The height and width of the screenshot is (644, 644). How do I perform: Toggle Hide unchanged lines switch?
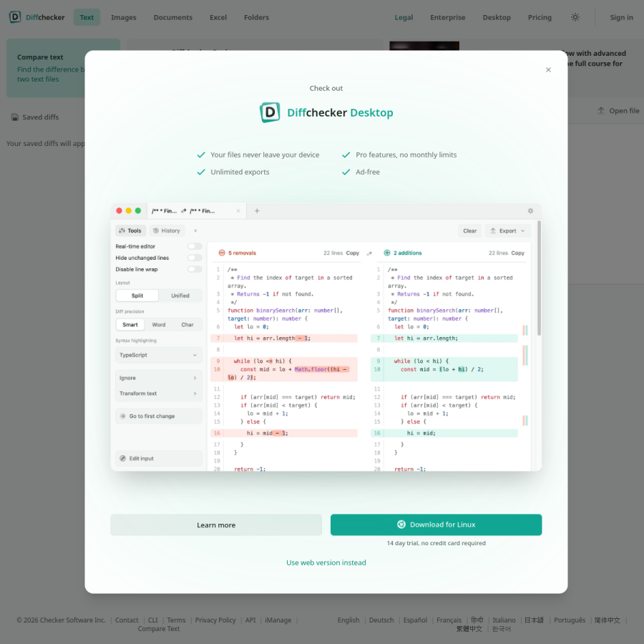point(195,258)
